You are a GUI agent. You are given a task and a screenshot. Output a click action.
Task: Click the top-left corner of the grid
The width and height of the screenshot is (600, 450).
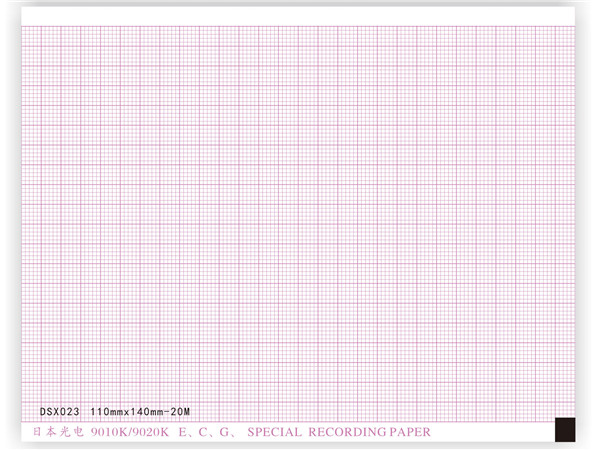tap(23, 27)
